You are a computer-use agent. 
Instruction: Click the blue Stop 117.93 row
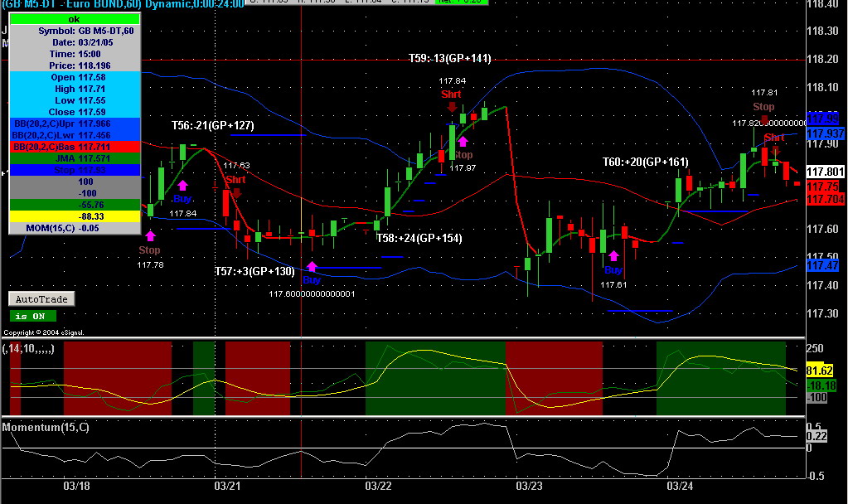pyautogui.click(x=75, y=170)
